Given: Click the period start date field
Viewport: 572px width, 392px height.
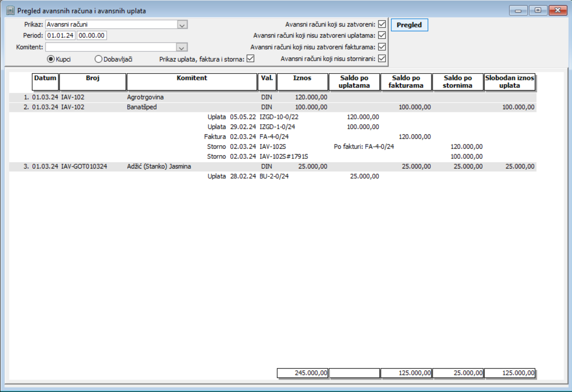Looking at the screenshot, I should 60,35.
